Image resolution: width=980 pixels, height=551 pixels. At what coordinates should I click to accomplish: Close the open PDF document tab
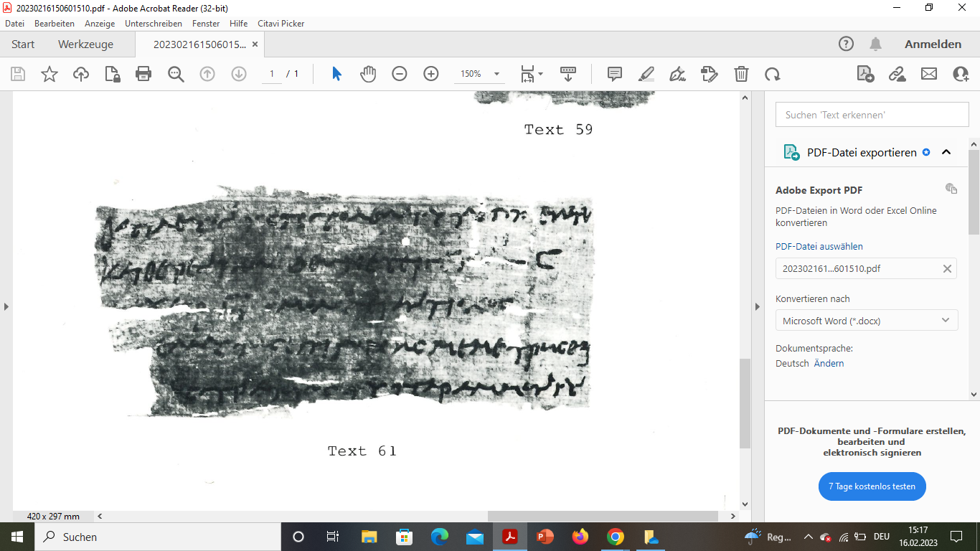pyautogui.click(x=253, y=44)
